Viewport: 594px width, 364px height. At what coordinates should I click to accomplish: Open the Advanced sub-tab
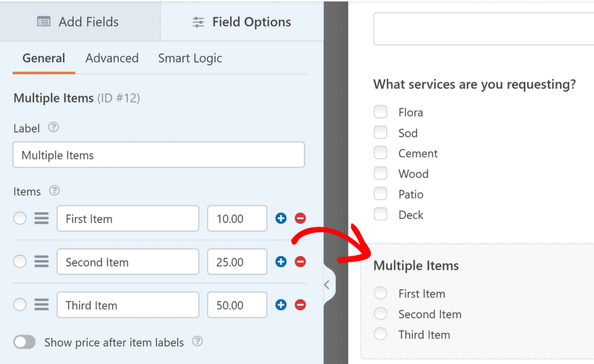coord(112,59)
